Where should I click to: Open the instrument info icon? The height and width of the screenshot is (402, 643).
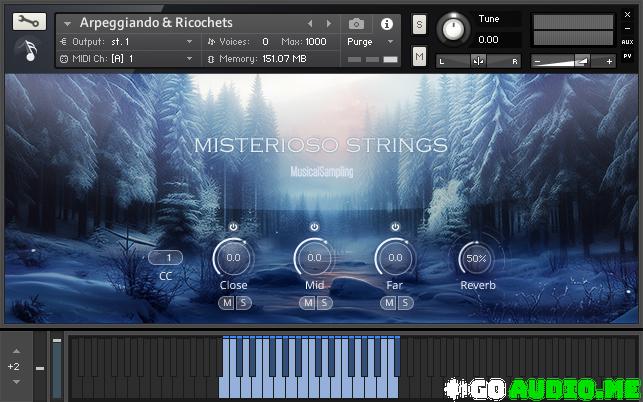tap(387, 23)
